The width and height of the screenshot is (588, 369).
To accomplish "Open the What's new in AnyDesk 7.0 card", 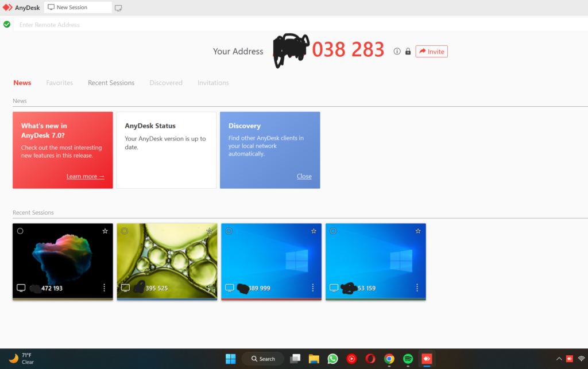I will point(63,150).
